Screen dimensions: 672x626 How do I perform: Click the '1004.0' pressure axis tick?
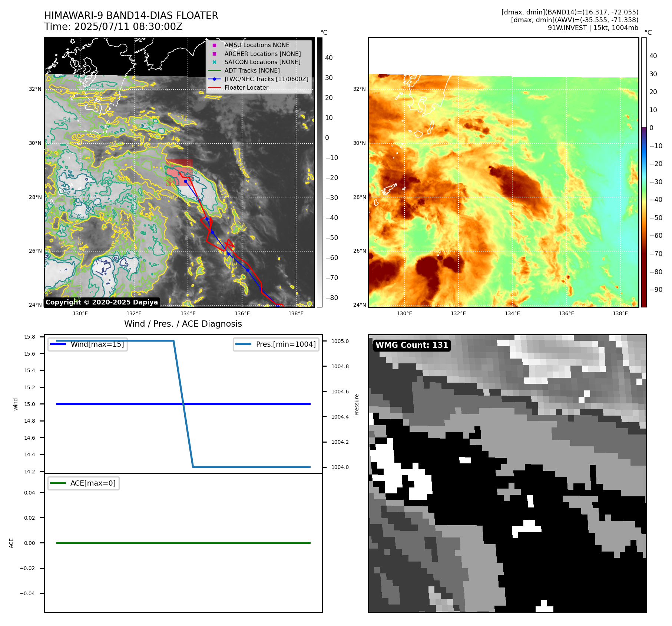tap(340, 467)
